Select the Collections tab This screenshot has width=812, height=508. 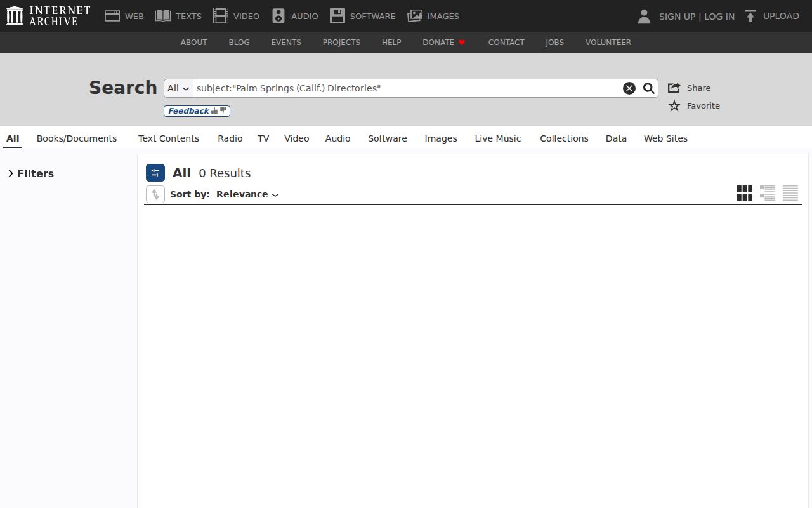coord(564,138)
